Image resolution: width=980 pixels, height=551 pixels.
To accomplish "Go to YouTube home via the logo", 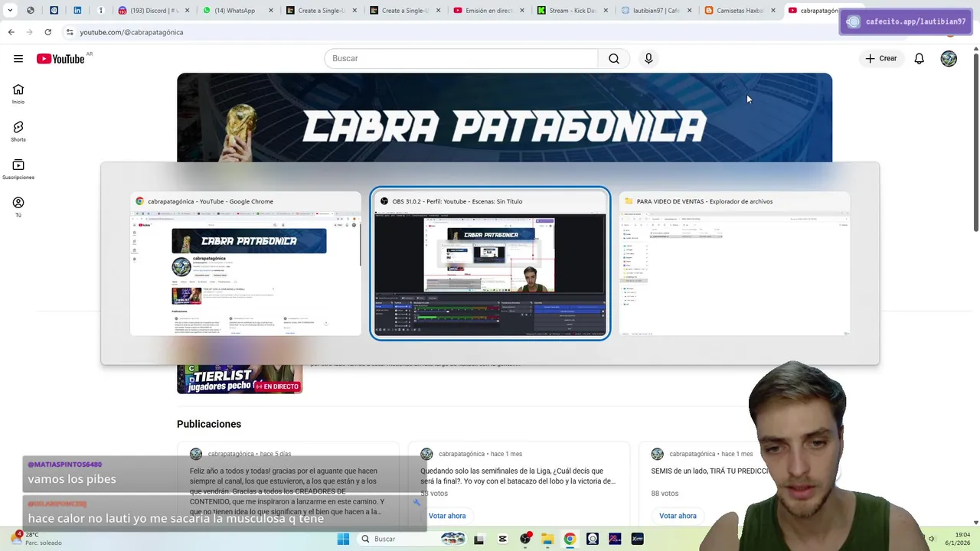I will pyautogui.click(x=60, y=59).
